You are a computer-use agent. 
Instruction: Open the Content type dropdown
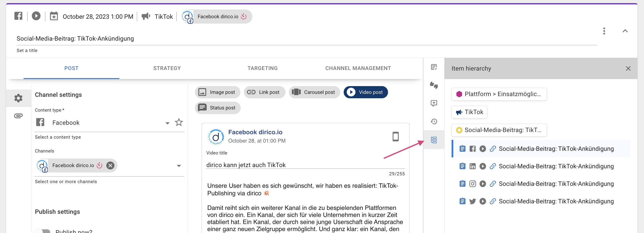coord(167,123)
